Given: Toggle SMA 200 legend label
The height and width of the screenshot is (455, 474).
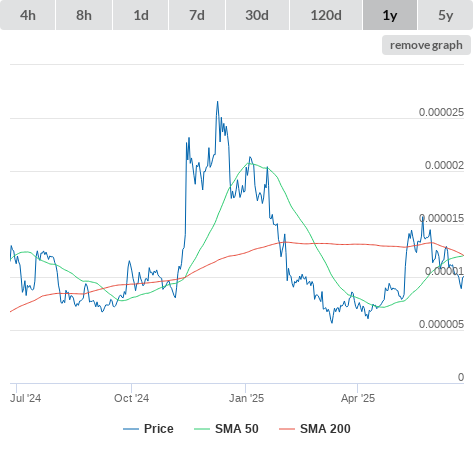Looking at the screenshot, I should [x=325, y=429].
